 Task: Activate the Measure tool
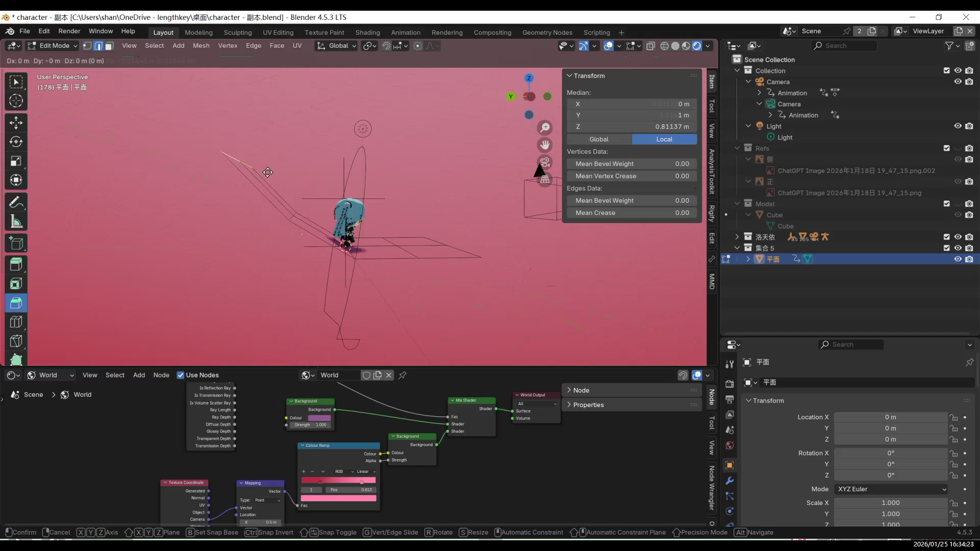point(16,221)
